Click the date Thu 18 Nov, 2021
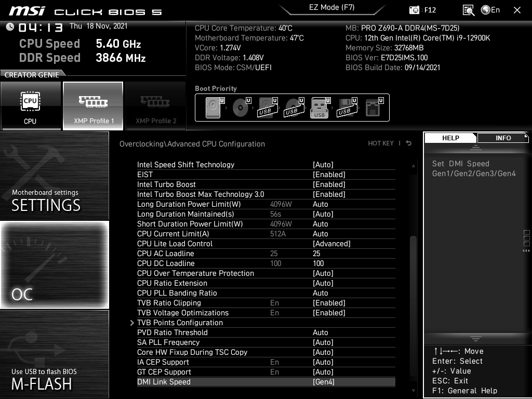The height and width of the screenshot is (399, 532). (x=98, y=26)
